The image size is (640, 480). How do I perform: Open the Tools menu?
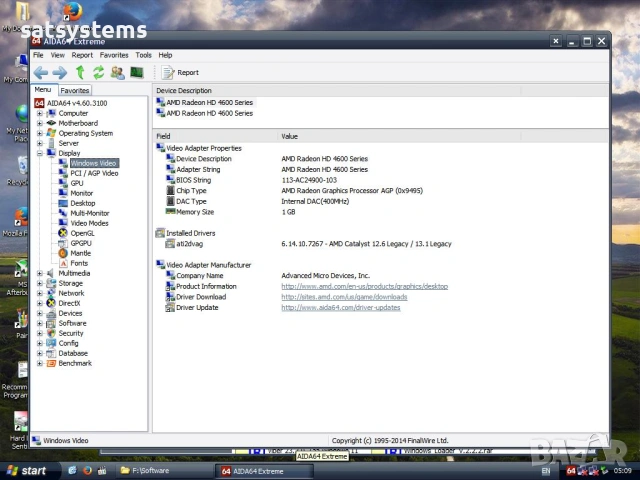(x=143, y=55)
